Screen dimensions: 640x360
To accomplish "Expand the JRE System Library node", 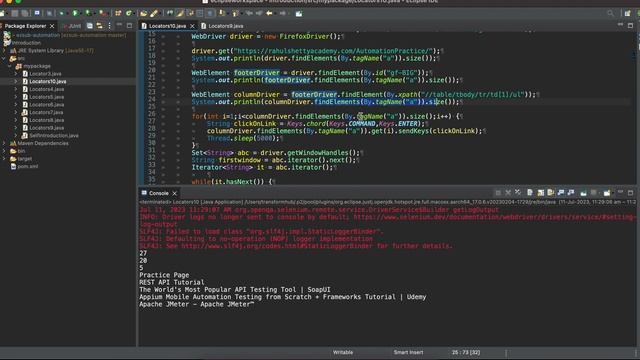I will 4,51.
